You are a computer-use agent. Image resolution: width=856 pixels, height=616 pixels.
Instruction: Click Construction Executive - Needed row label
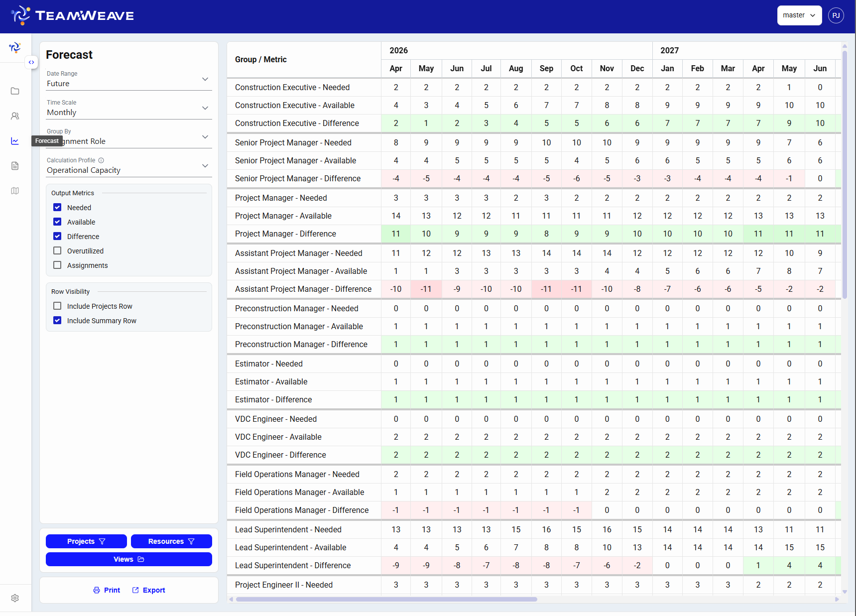point(292,87)
